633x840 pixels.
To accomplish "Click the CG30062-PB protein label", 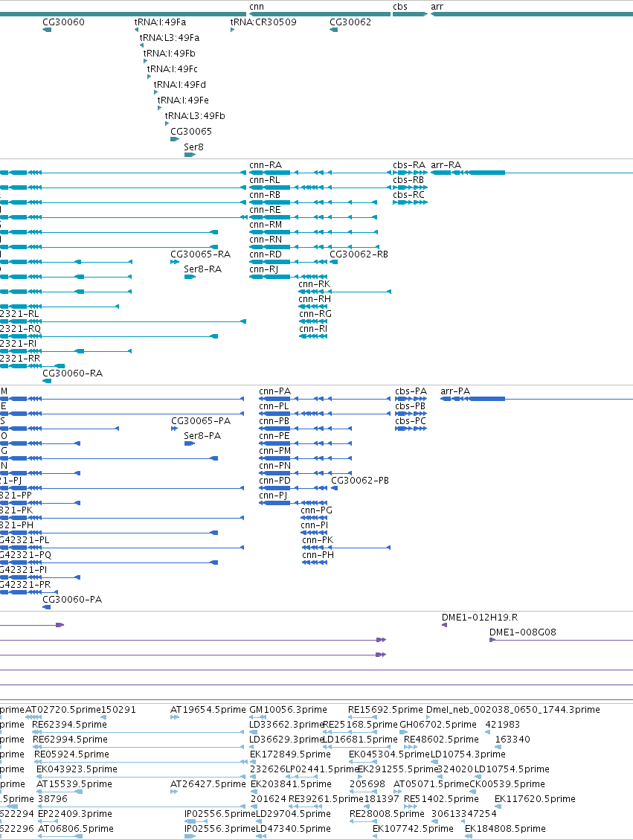I will (360, 481).
